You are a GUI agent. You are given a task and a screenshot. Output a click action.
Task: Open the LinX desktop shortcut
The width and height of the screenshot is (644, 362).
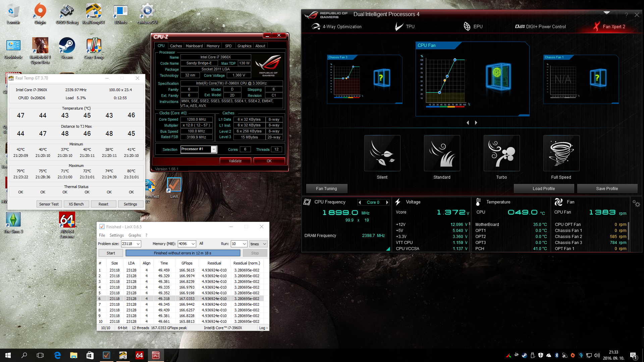coord(174,185)
